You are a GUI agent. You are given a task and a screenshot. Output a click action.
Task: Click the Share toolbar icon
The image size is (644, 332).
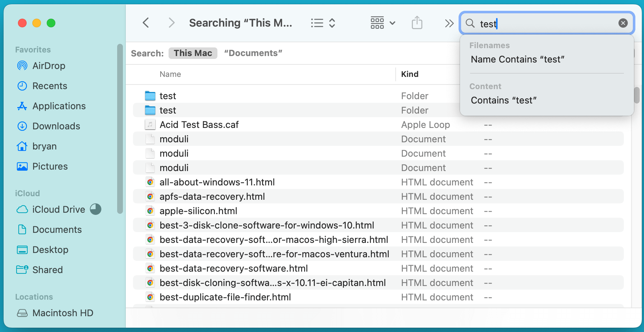pyautogui.click(x=417, y=23)
